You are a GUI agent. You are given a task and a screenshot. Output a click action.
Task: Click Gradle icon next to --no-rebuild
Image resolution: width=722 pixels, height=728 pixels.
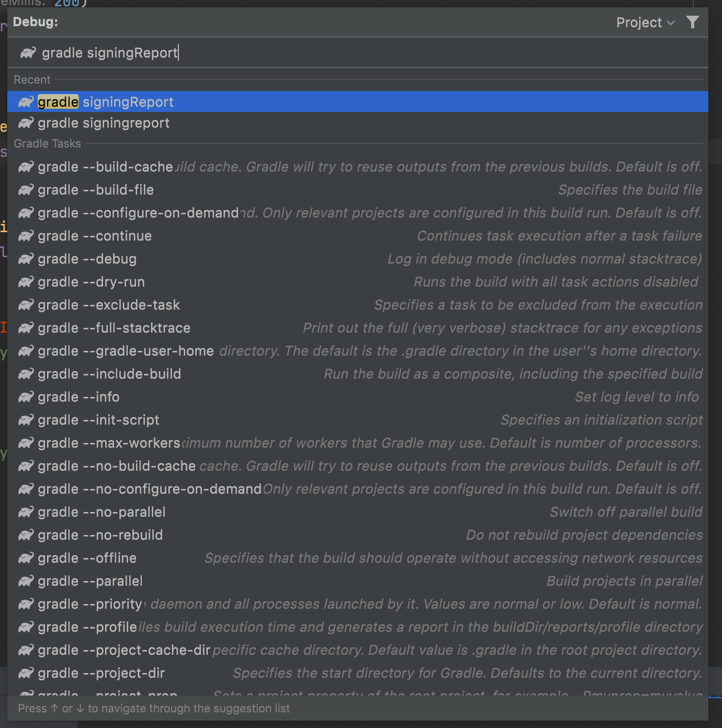click(x=26, y=535)
